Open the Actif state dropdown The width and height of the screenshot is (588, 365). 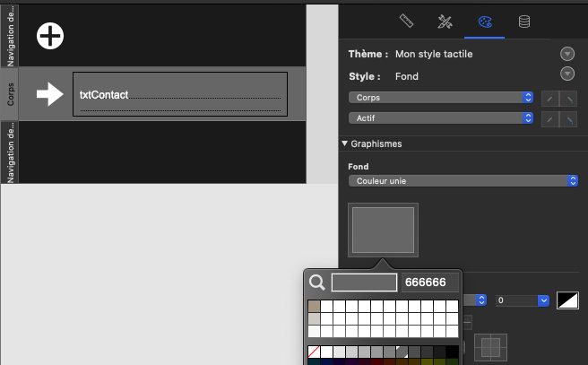click(441, 118)
